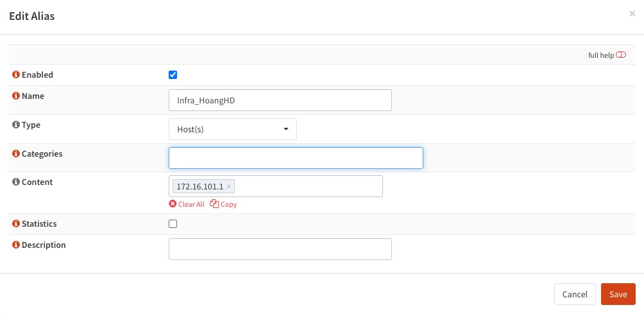Screen dimensions: 644x314
Task: Click the Save button
Action: coord(618,294)
